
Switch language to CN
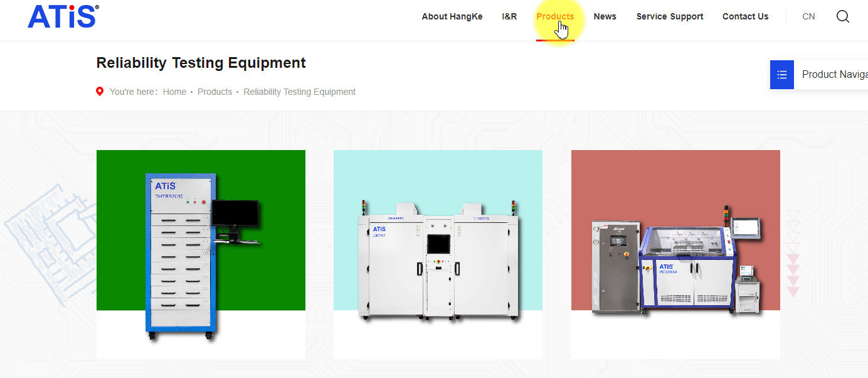(x=808, y=17)
